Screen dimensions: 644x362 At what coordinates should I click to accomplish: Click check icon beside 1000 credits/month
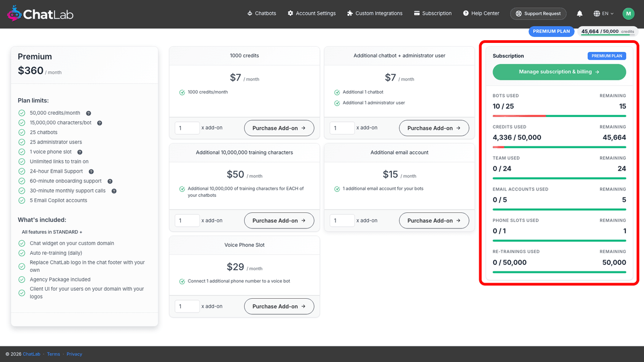182,92
